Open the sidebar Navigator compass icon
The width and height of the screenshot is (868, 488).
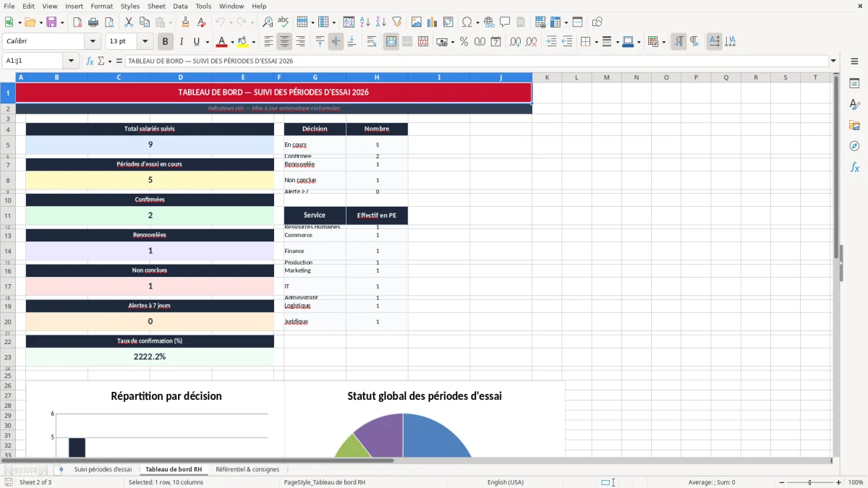point(854,146)
